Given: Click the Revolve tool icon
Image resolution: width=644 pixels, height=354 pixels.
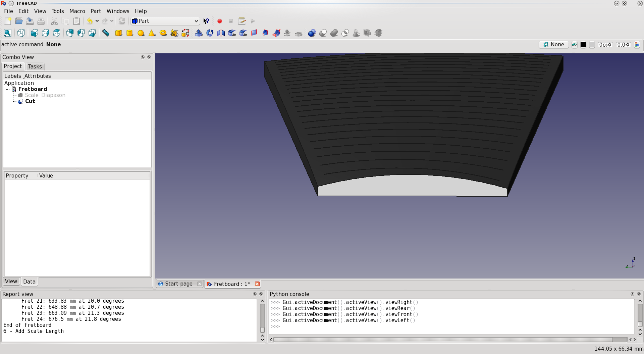Looking at the screenshot, I should tap(210, 33).
